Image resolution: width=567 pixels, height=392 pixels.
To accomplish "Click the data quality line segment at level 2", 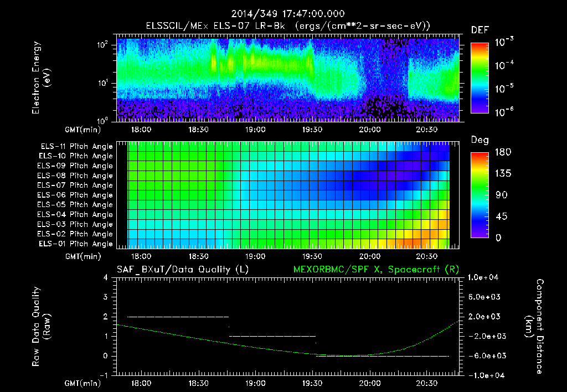I will click(x=178, y=317).
